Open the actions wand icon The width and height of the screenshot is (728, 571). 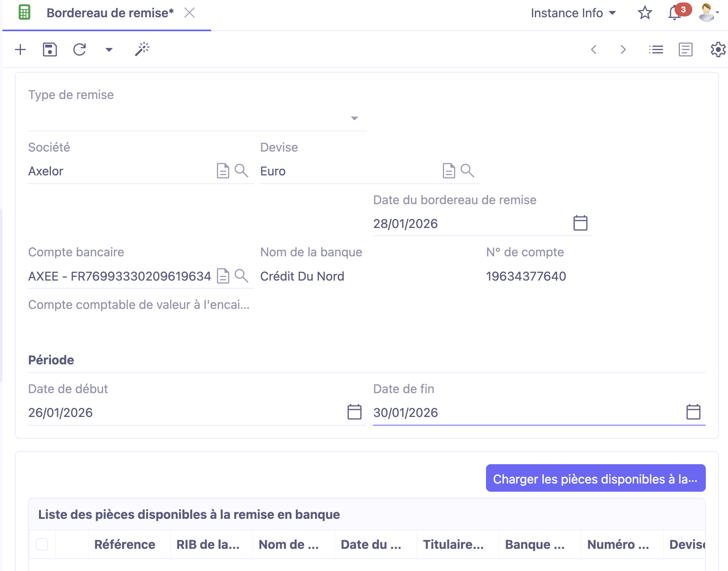142,49
